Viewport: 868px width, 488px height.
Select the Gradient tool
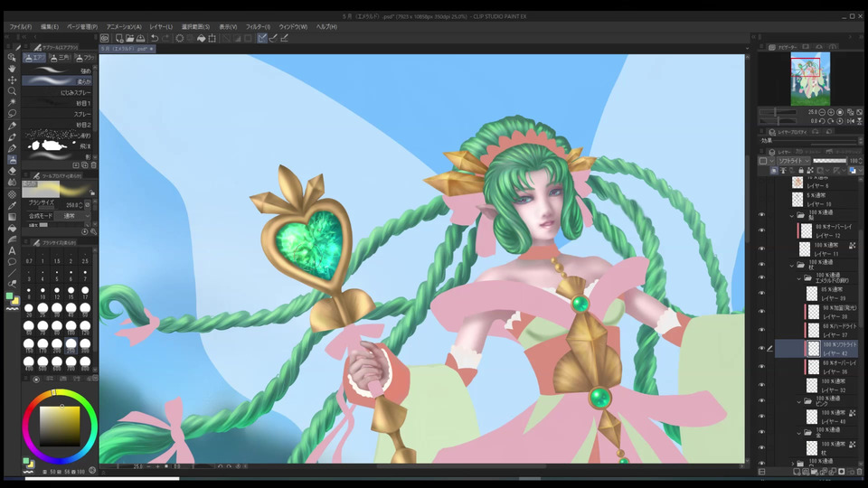click(12, 217)
